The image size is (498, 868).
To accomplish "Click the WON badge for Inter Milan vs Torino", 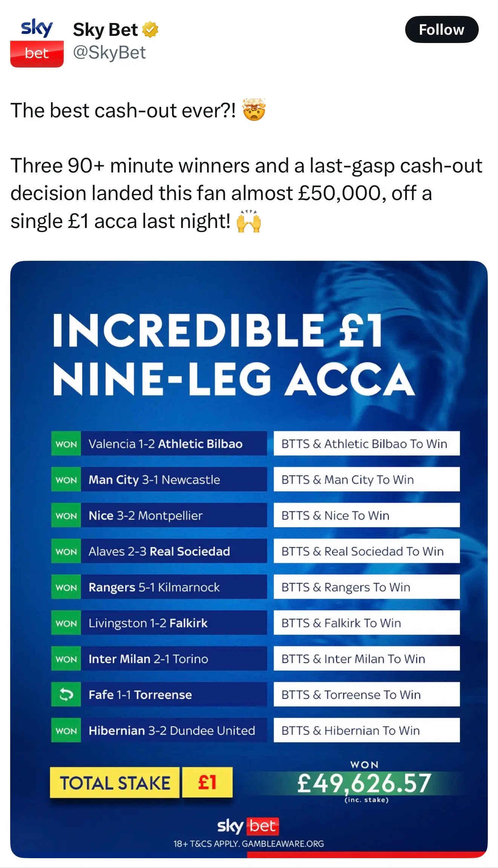I will pyautogui.click(x=66, y=659).
